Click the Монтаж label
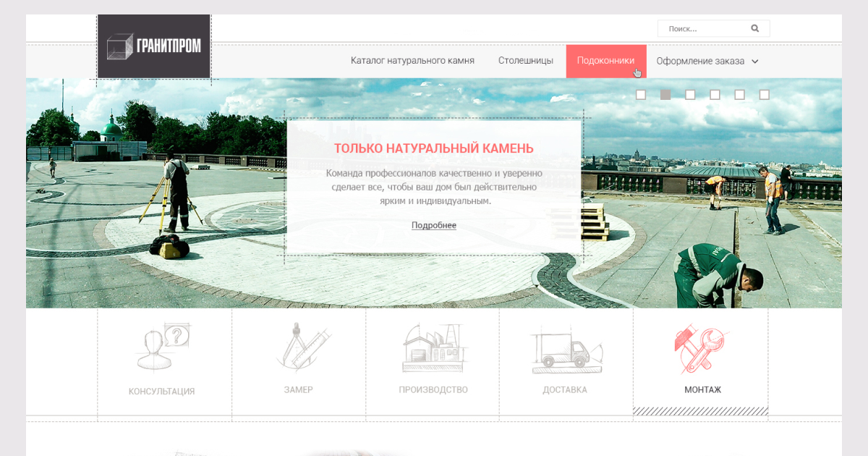868x456 pixels. [x=703, y=389]
